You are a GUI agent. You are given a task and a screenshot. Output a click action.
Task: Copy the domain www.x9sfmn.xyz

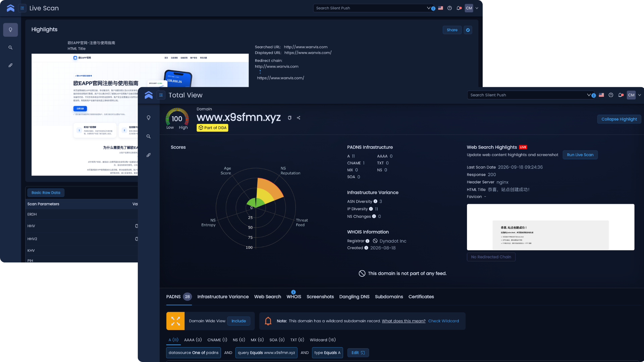(289, 118)
